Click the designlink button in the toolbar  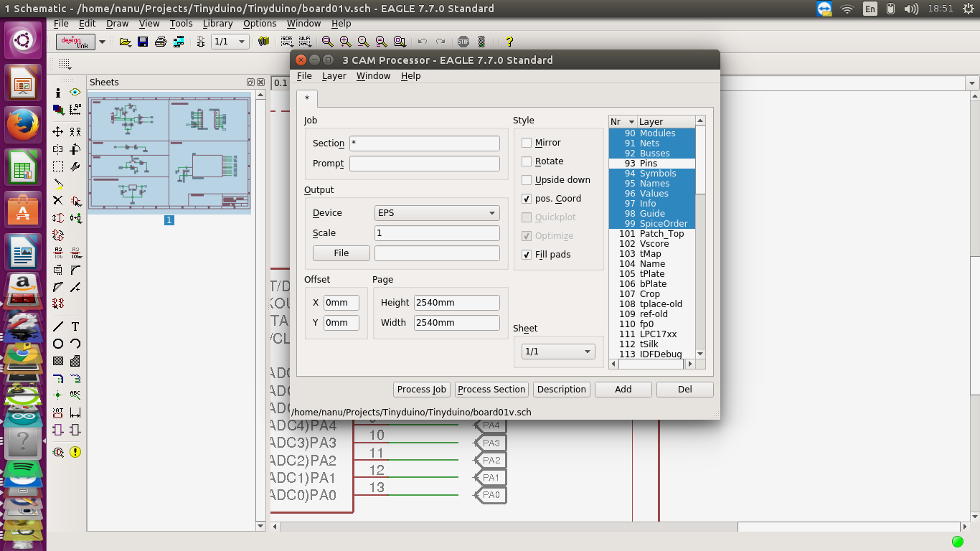pos(75,42)
